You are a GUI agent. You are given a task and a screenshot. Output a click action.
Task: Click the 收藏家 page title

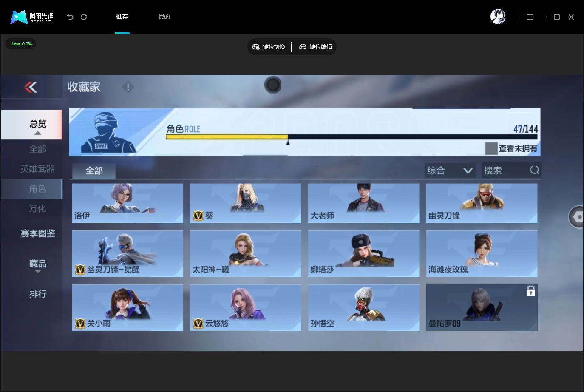click(84, 87)
